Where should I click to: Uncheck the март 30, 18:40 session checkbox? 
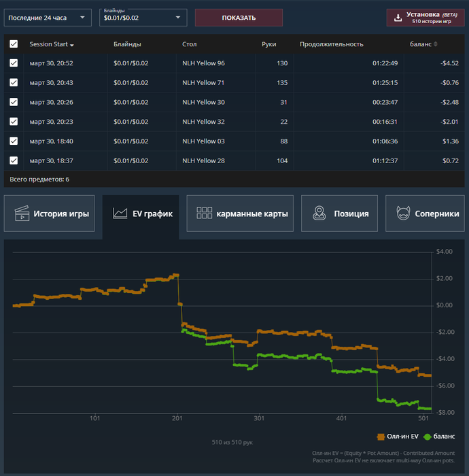(14, 141)
